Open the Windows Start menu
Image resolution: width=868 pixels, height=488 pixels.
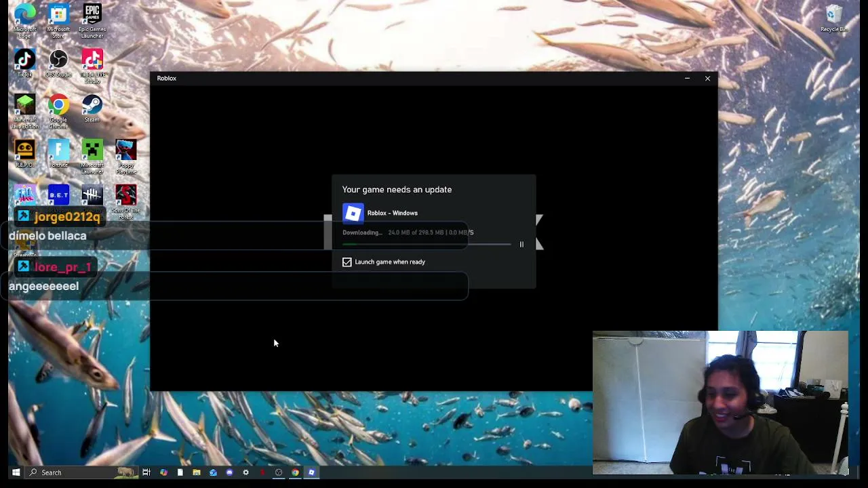(16, 472)
